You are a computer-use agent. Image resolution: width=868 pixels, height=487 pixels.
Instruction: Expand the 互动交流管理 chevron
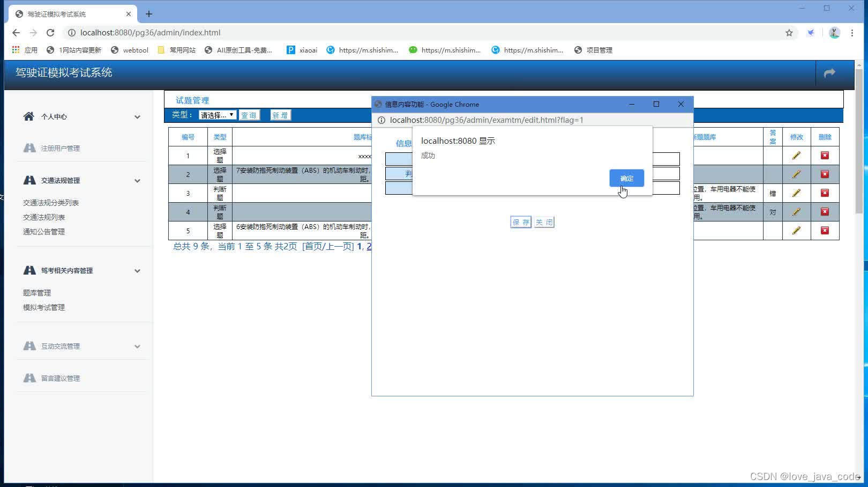point(137,346)
